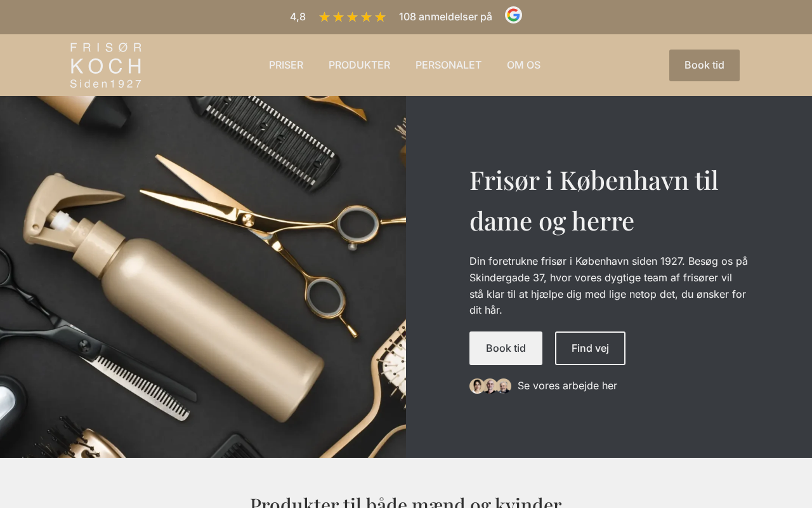Click the second staff avatar photo
The width and height of the screenshot is (812, 508).
[x=490, y=386]
